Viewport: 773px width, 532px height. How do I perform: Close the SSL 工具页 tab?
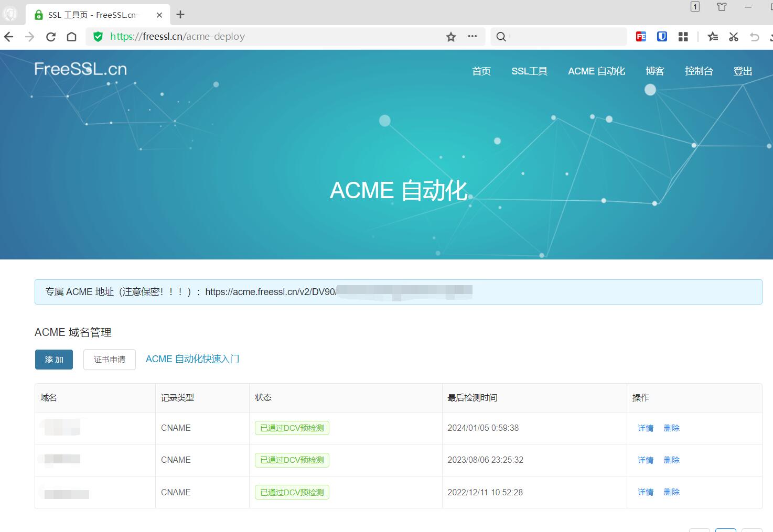click(159, 15)
